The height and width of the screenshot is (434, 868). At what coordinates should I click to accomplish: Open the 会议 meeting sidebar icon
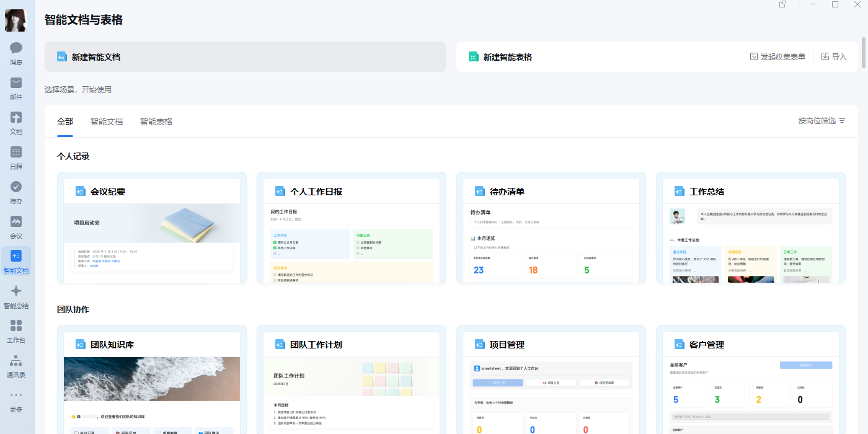pos(16,228)
